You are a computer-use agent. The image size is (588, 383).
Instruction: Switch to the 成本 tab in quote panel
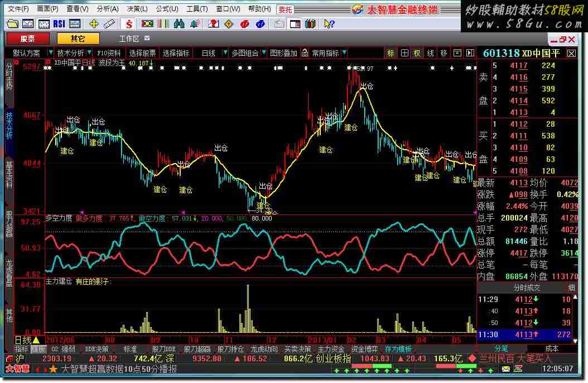[x=552, y=349]
